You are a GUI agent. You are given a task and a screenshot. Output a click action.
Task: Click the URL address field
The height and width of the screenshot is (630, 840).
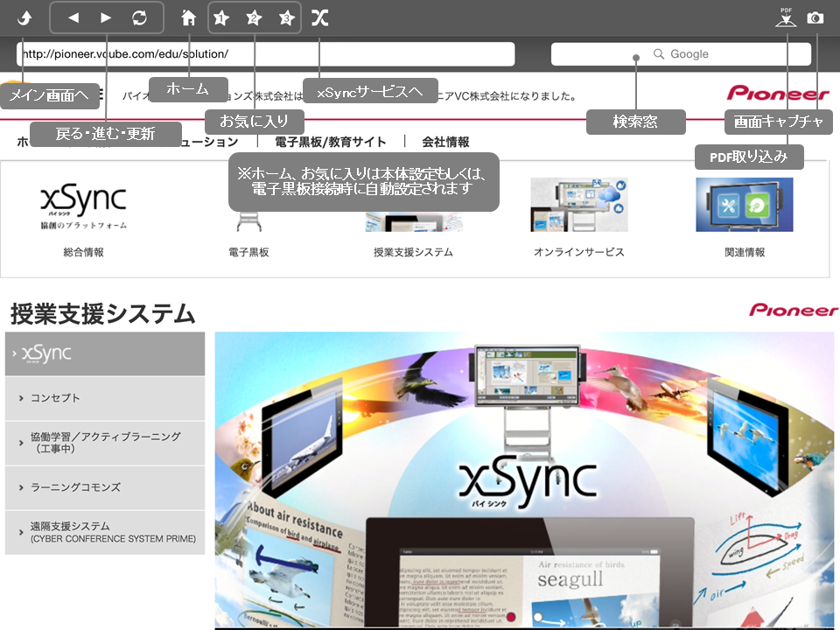(x=265, y=54)
